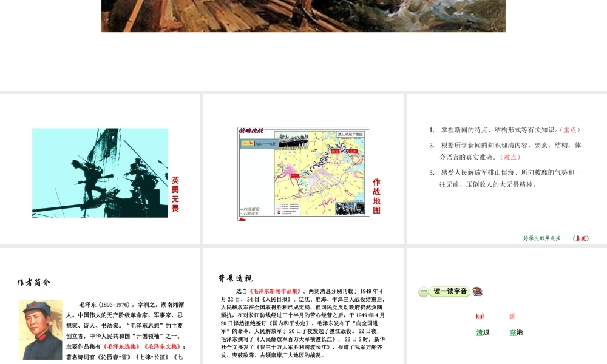Viewport: 607px width, 364px height.
Task: Click the red vertical caption 作战地图
Action: (x=376, y=196)
